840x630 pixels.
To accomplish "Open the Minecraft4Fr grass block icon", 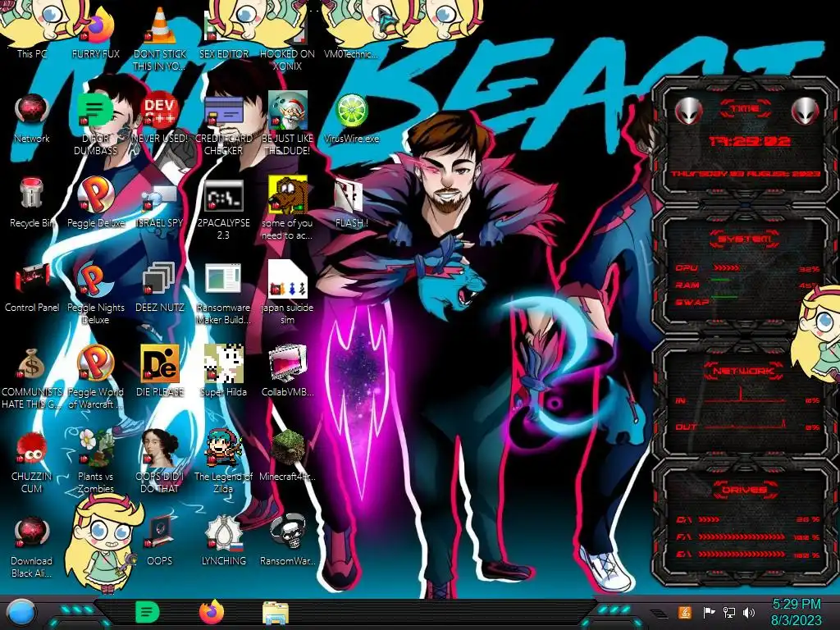I will (287, 455).
